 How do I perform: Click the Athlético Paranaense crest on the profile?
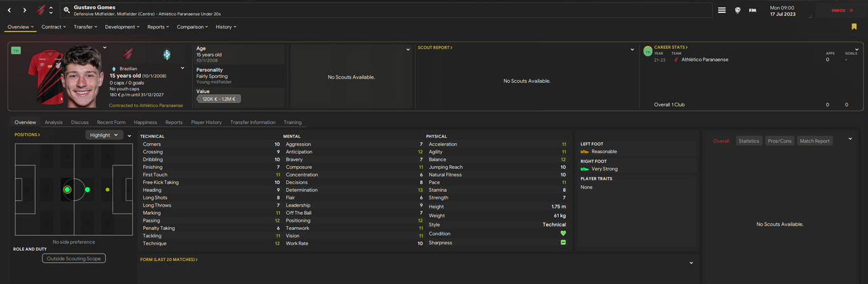(x=128, y=54)
